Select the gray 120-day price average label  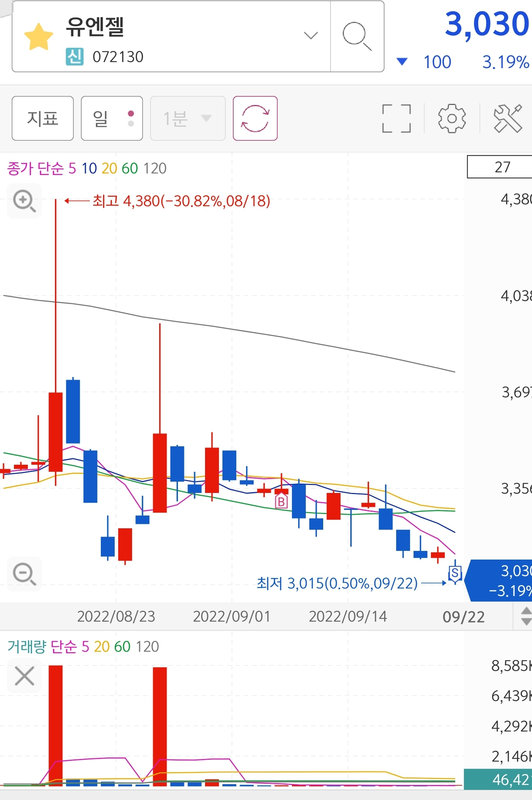click(x=155, y=168)
